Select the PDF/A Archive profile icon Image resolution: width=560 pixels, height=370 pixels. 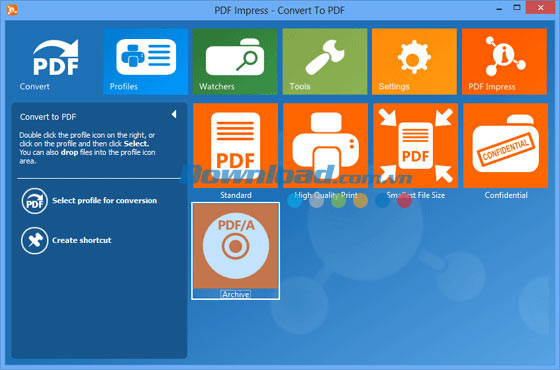tap(235, 246)
